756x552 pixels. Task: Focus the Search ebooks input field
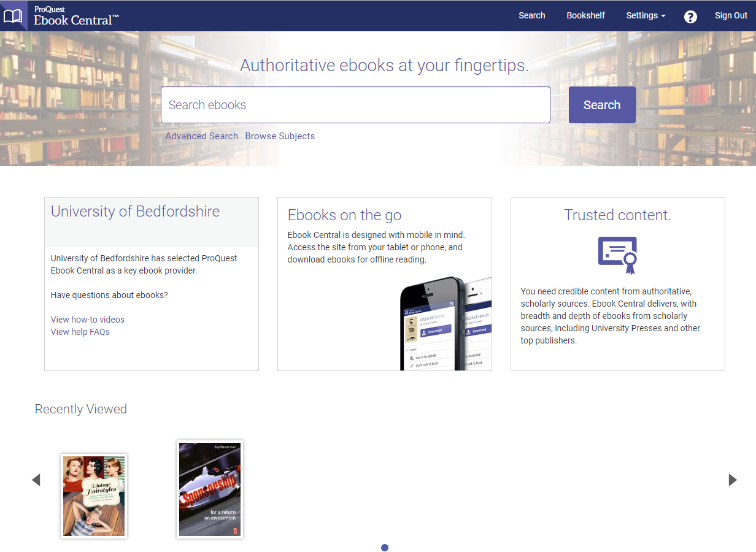pos(355,105)
